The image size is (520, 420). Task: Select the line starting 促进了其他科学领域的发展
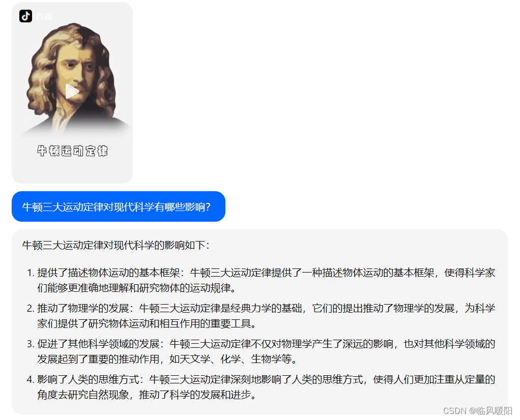click(x=266, y=344)
